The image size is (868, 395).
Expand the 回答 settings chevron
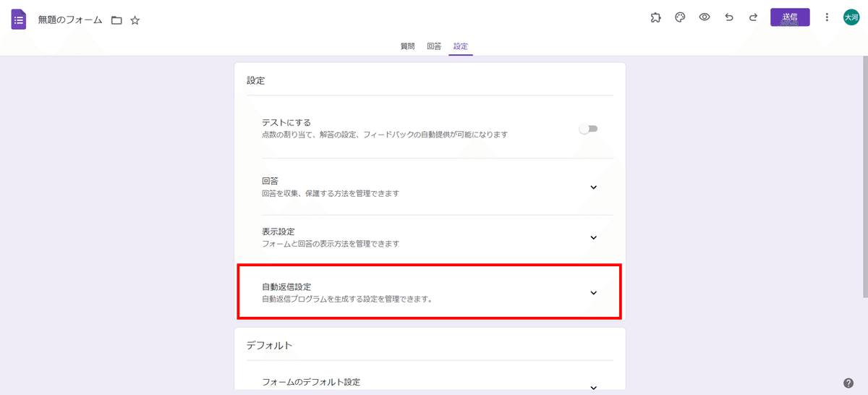(594, 187)
